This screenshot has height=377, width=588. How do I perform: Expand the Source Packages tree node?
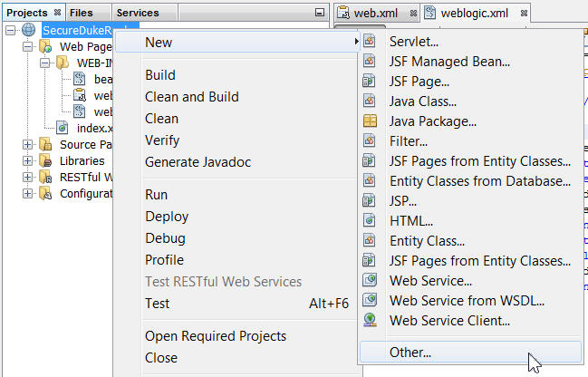tap(27, 145)
